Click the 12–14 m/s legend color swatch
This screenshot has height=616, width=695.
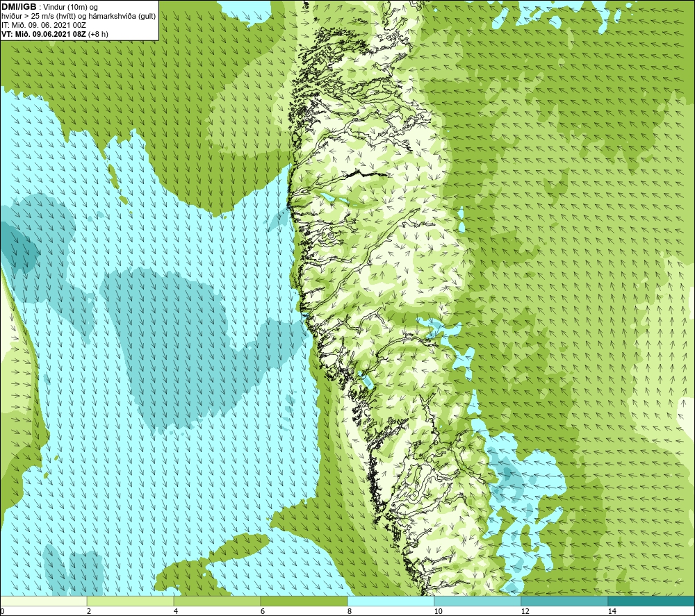coord(564,601)
